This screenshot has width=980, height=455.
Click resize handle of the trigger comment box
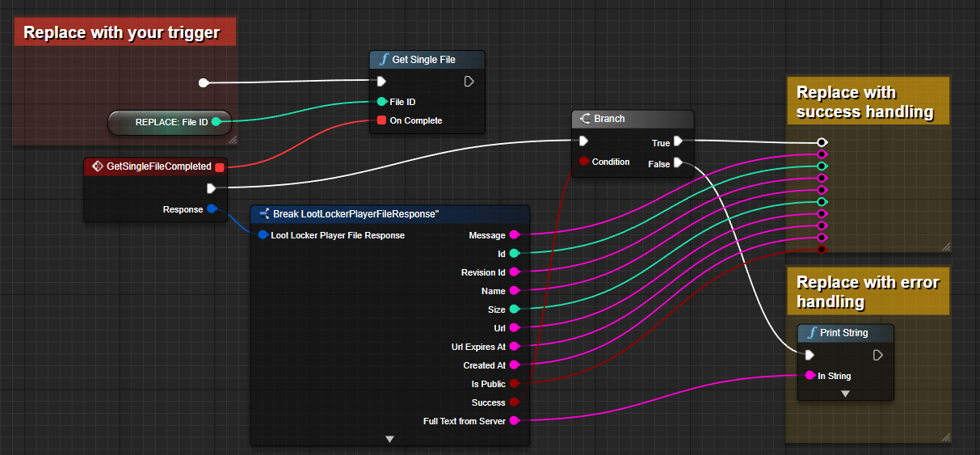click(x=232, y=140)
